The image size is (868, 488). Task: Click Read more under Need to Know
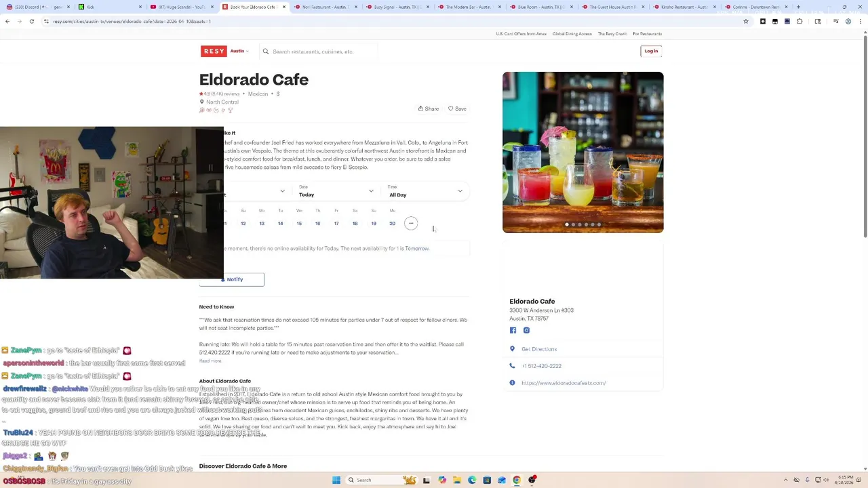click(210, 361)
